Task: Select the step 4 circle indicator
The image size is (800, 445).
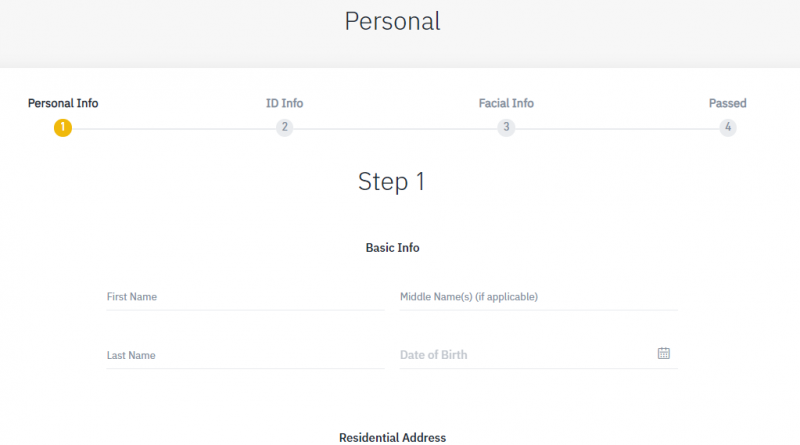Action: (x=728, y=127)
